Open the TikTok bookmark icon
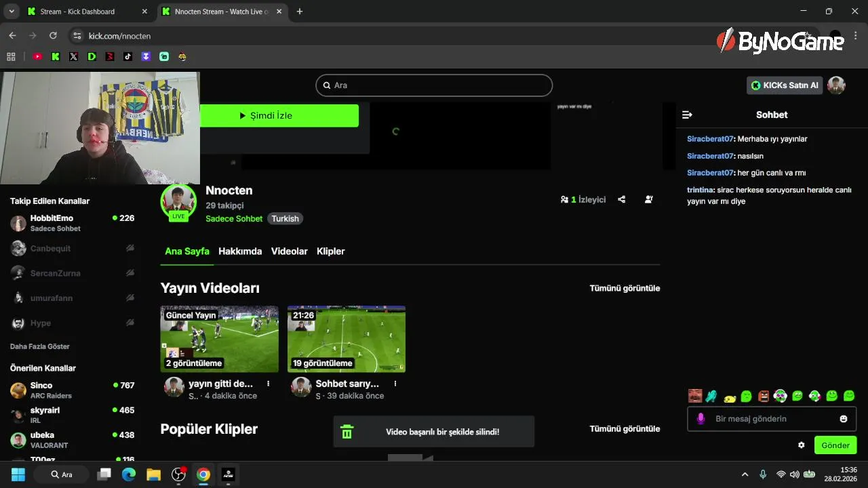 click(x=127, y=57)
